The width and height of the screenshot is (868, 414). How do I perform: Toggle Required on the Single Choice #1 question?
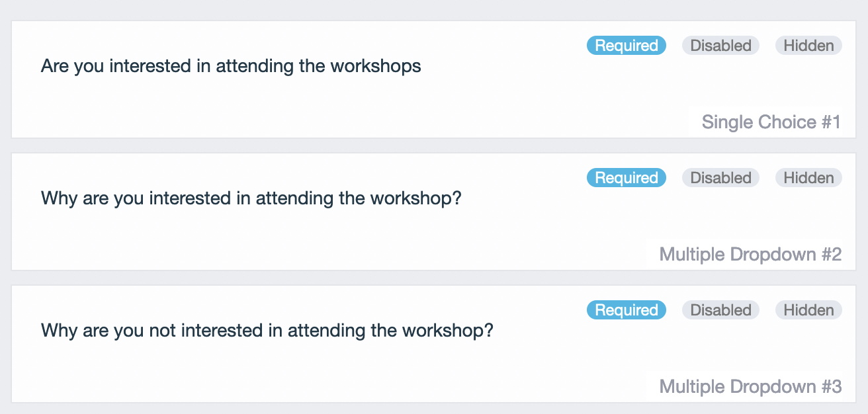[626, 46]
